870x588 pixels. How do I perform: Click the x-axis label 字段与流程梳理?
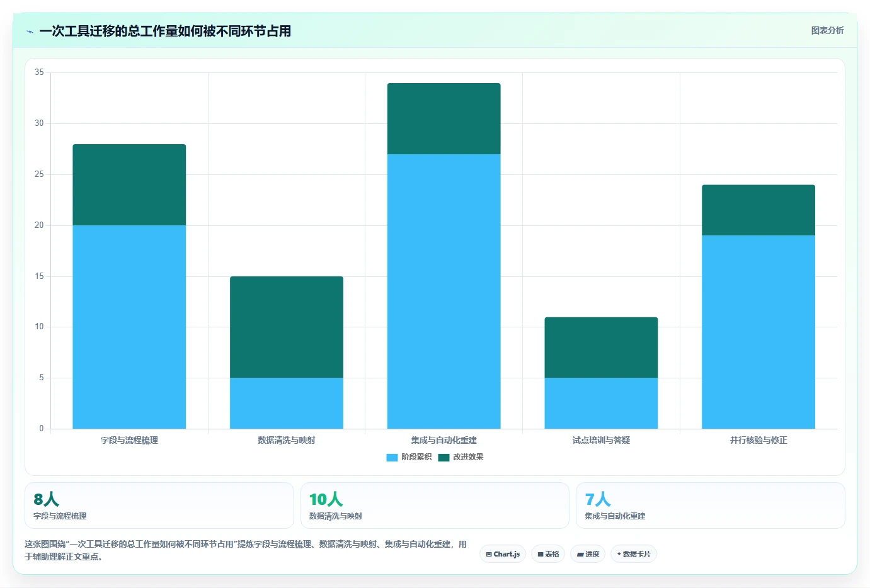[x=129, y=441]
